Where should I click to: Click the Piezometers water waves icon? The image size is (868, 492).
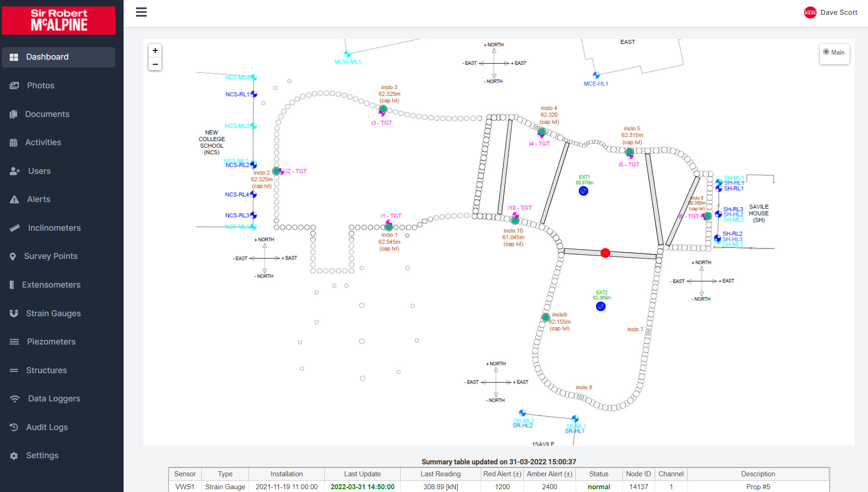click(x=14, y=342)
